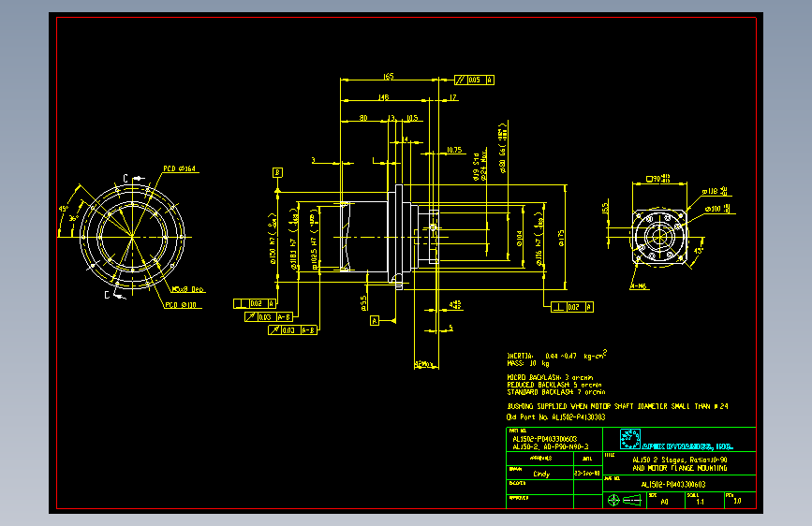Select the 36° angle dimension
Image resolution: width=812 pixels, height=526 pixels.
(75, 218)
